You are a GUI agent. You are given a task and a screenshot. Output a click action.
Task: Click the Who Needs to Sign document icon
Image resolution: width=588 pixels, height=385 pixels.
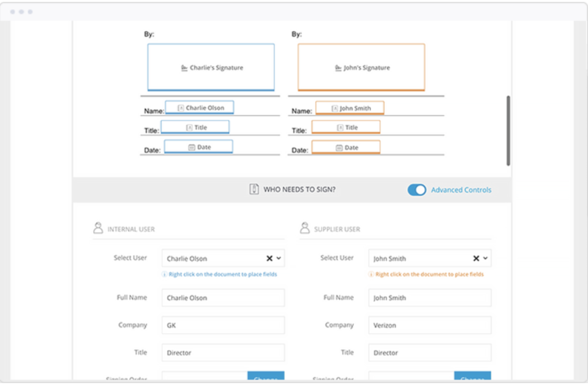[254, 189]
